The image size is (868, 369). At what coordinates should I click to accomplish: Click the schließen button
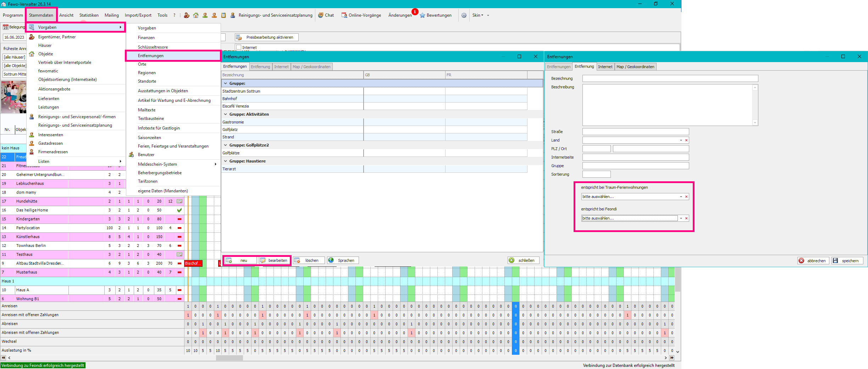pyautogui.click(x=523, y=260)
